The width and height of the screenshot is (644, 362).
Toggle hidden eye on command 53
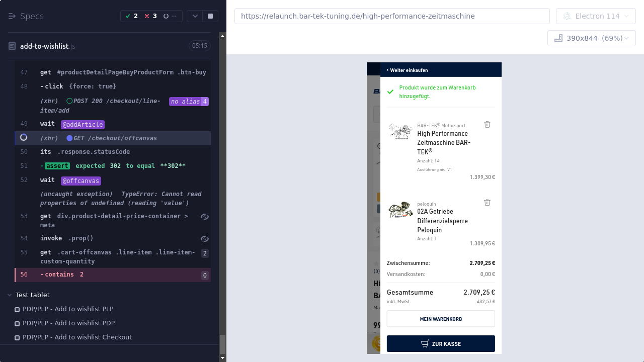[204, 217]
